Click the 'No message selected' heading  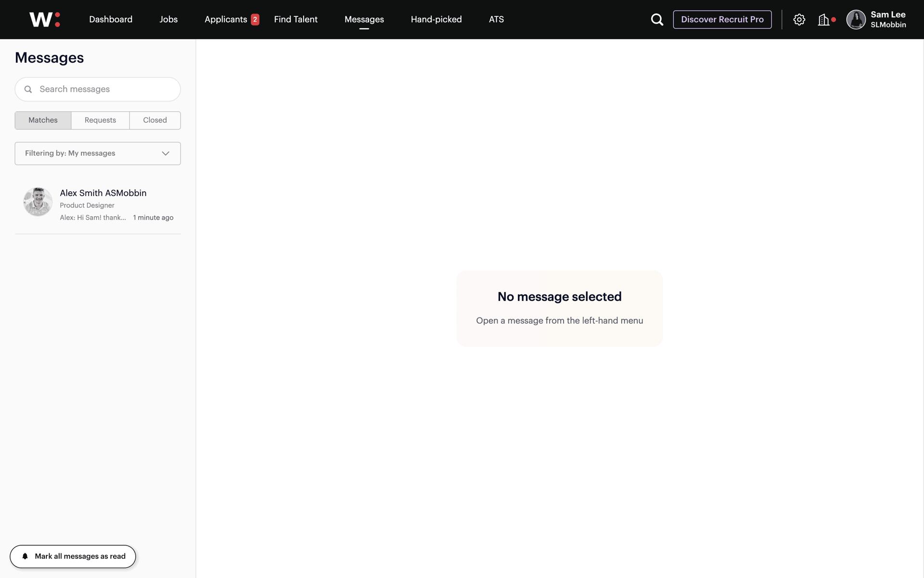(x=559, y=297)
